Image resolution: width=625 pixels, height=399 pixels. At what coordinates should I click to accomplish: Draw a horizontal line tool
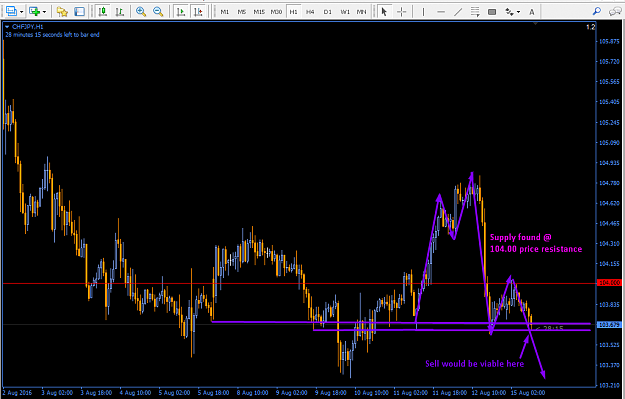tap(440, 12)
